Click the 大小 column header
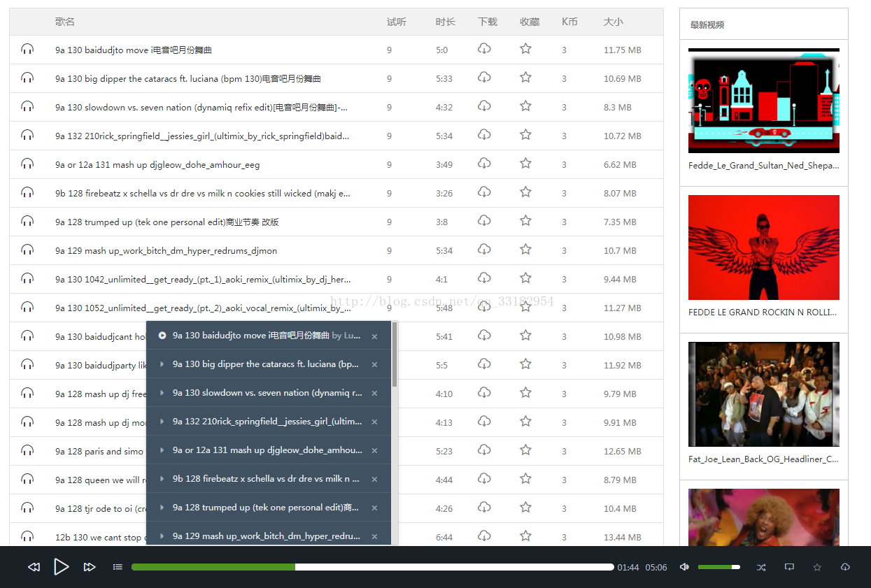The height and width of the screenshot is (588, 871). click(614, 22)
